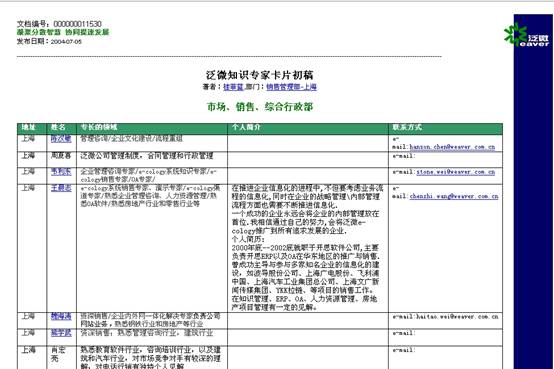Image resolution: width=554 pixels, height=369 pixels.
Task: Click the 地址 column header
Action: (x=28, y=127)
